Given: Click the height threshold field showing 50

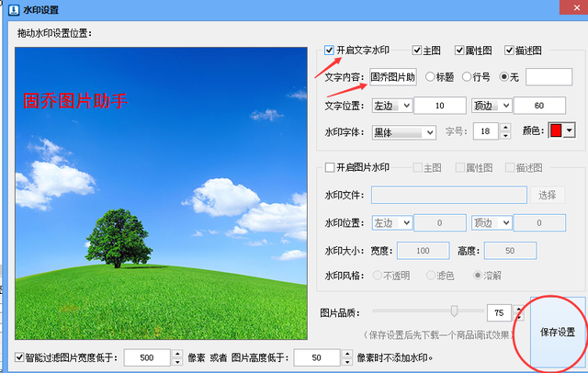Looking at the screenshot, I should [x=317, y=357].
